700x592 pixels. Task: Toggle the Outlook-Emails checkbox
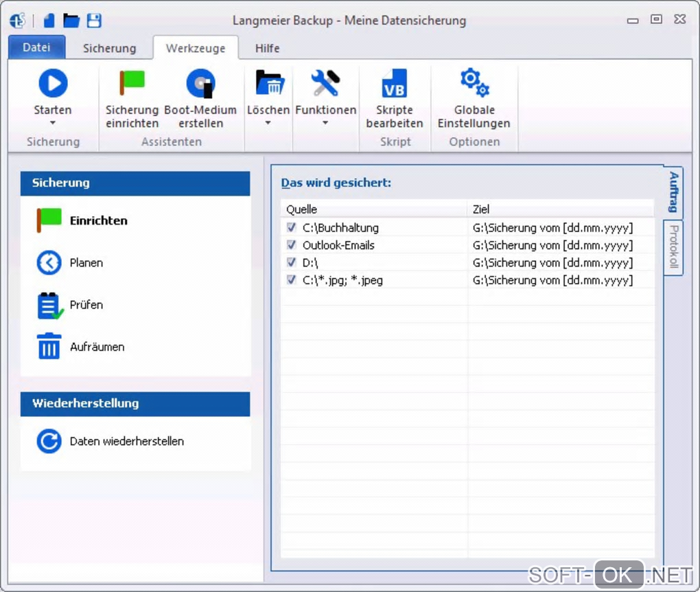(x=292, y=245)
